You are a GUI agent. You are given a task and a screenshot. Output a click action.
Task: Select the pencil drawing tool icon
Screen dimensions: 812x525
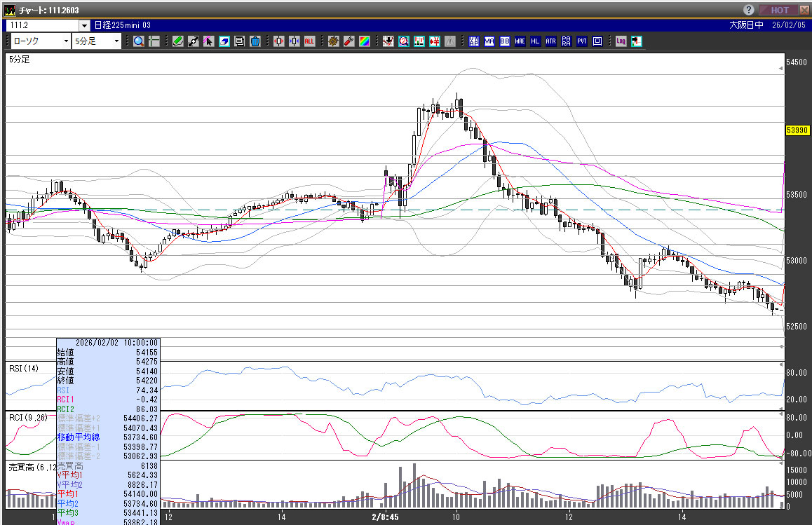coord(178,41)
